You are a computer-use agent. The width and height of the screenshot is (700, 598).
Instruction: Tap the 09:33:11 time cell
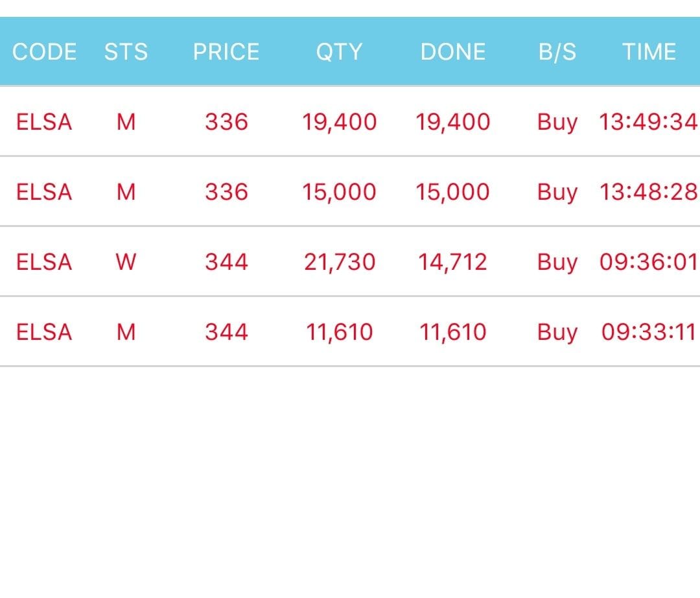pos(648,332)
